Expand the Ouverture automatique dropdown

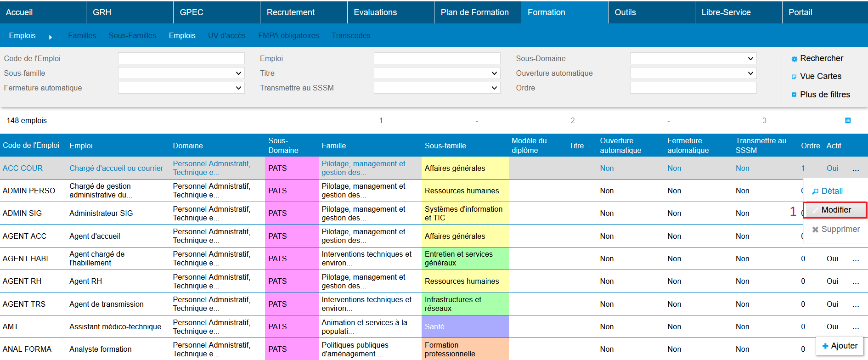point(693,73)
